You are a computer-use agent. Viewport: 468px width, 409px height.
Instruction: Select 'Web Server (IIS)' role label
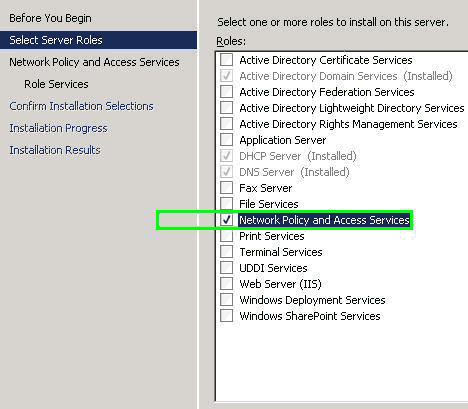coord(280,284)
